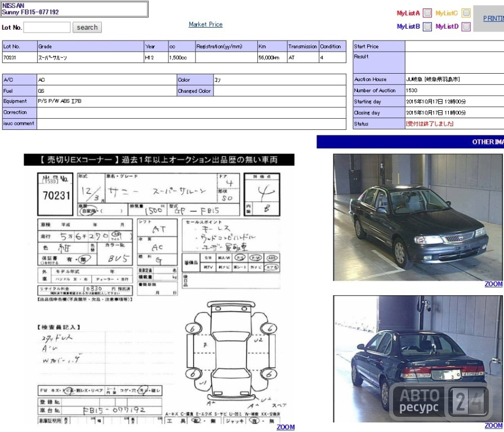Viewport: 504px width, 432px height.
Task: Check the MyListC checkbox
Action: 466,13
